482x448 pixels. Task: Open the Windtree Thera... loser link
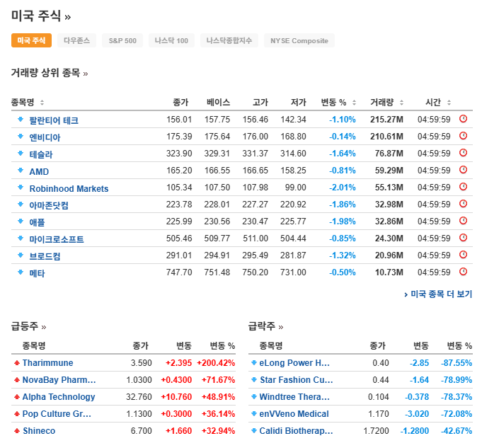(294, 397)
